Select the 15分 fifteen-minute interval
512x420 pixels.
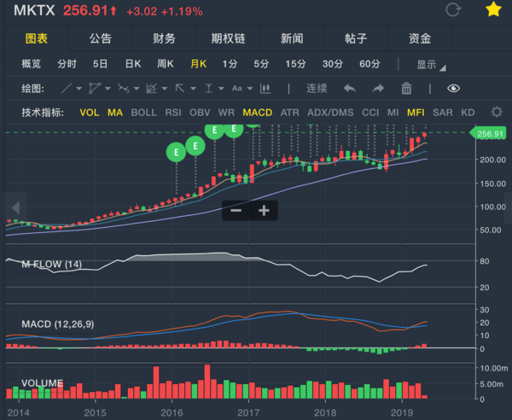[x=295, y=64]
